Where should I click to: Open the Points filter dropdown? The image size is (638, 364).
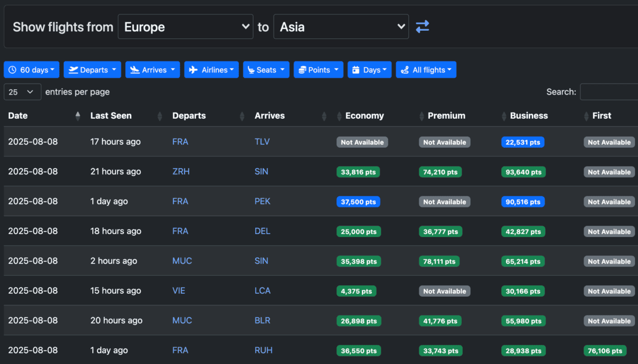318,70
